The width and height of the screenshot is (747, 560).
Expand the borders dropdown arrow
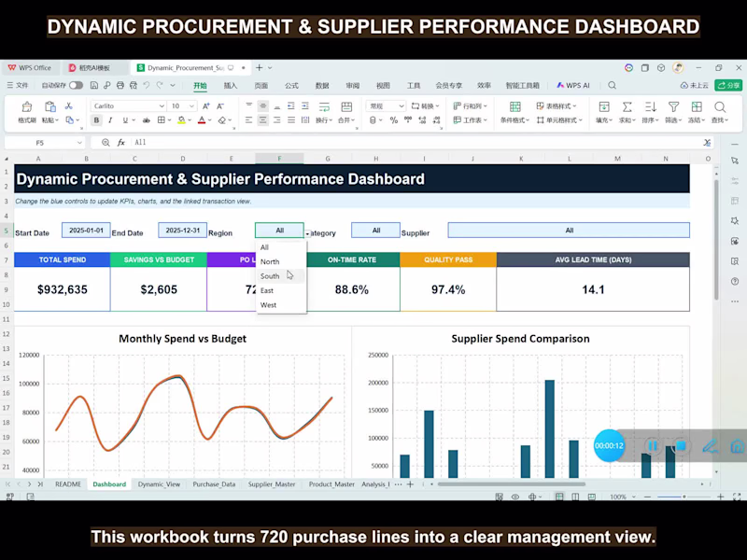click(170, 120)
